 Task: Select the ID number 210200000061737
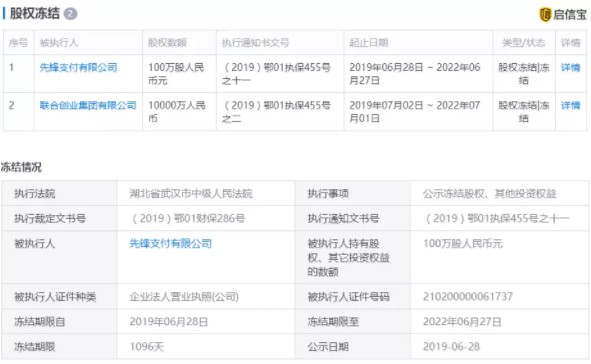point(468,297)
